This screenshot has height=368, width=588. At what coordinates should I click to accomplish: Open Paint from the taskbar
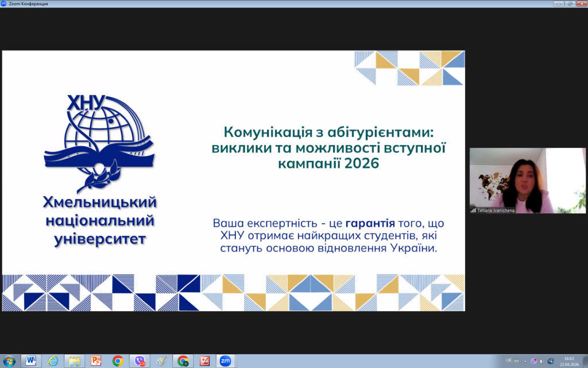coord(161,361)
